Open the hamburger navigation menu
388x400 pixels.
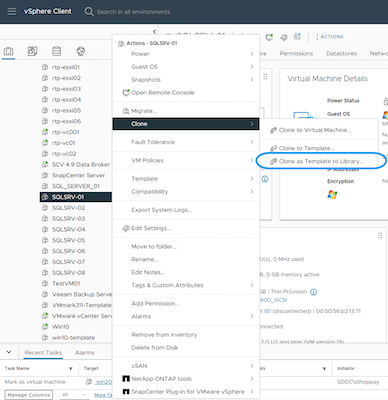(12, 12)
